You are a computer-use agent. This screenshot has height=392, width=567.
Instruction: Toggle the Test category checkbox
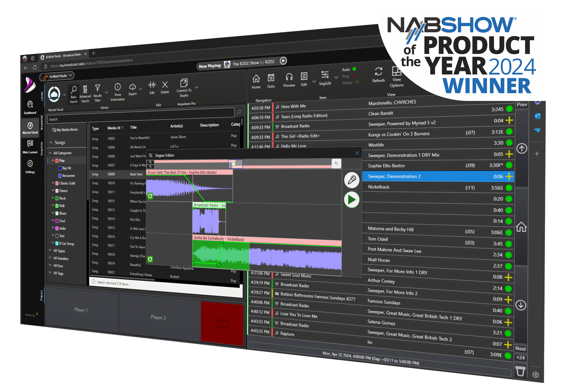pos(57,236)
